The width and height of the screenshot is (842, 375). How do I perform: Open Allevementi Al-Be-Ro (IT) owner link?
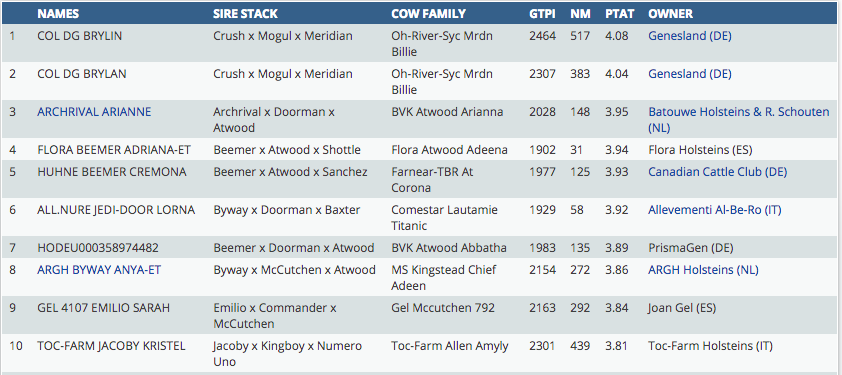click(715, 210)
